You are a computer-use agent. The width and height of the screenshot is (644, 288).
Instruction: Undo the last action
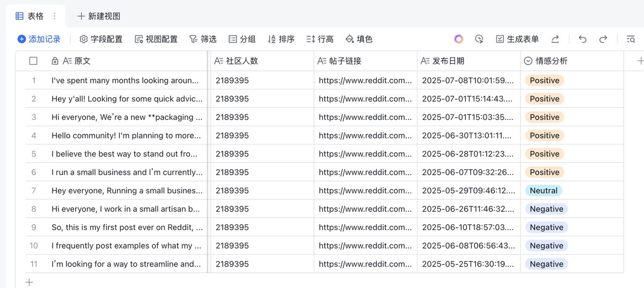pos(583,39)
